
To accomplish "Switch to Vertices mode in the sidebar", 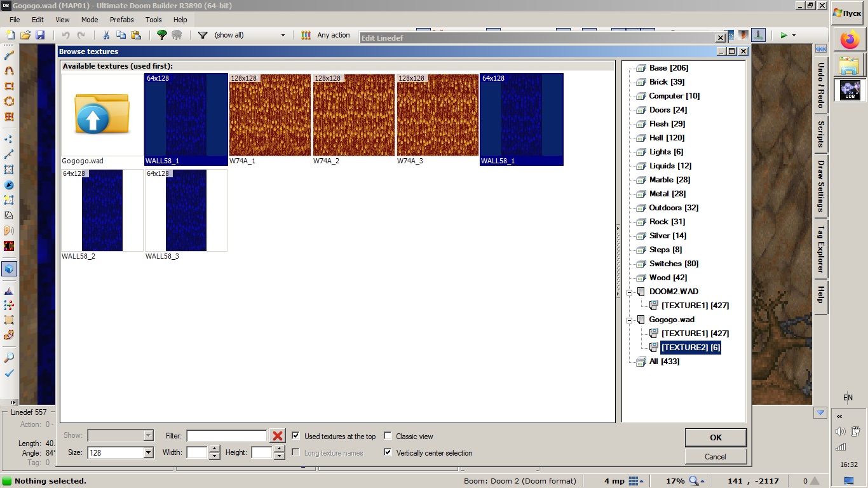I will (x=9, y=139).
